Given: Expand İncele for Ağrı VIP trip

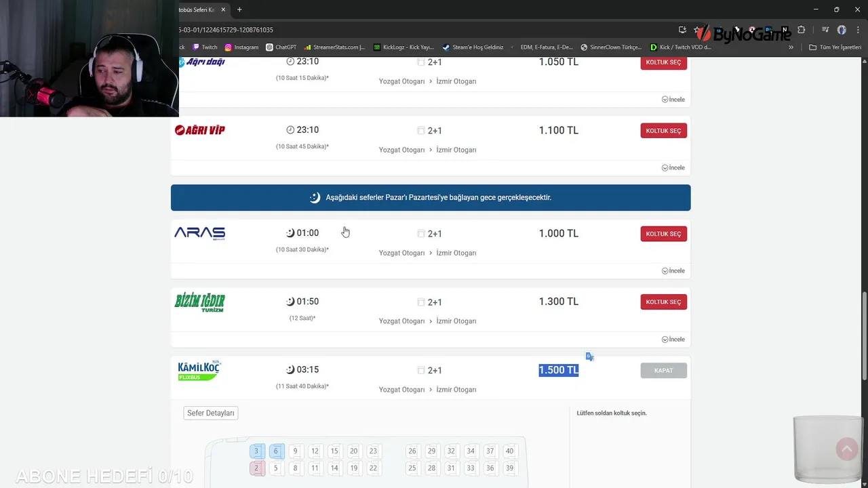Looking at the screenshot, I should pos(673,167).
